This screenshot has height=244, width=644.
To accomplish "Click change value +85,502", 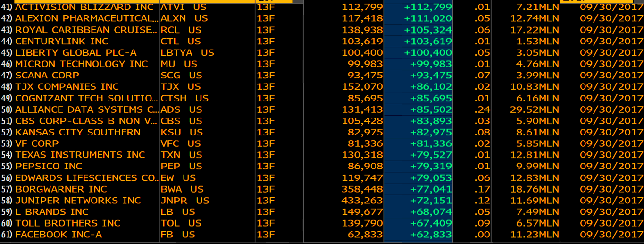I will click(x=431, y=109).
